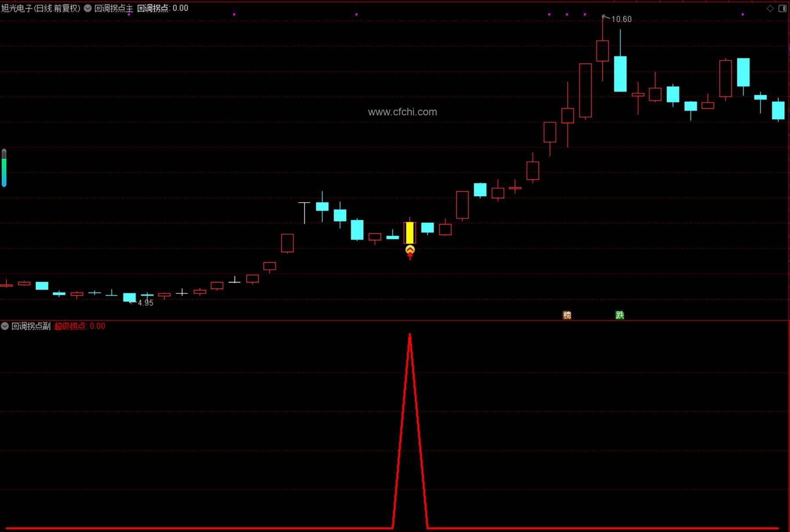Image resolution: width=790 pixels, height=532 pixels.
Task: Click the stock title 旭光电子(日线.前复权)
Action: pyautogui.click(x=41, y=8)
